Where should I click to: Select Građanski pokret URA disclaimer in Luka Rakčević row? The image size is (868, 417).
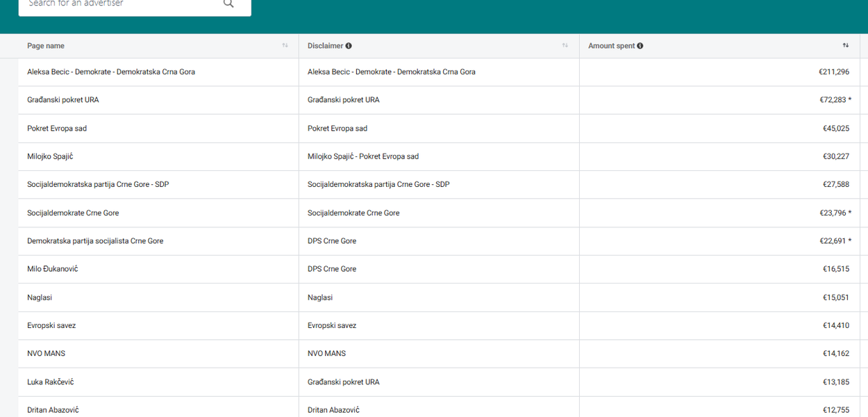pyautogui.click(x=344, y=382)
